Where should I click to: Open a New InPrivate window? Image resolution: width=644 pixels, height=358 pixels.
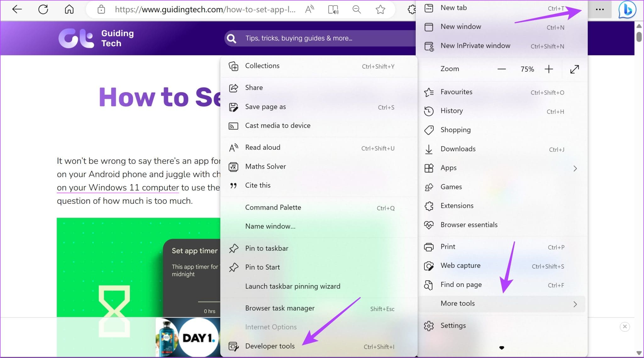click(x=475, y=46)
